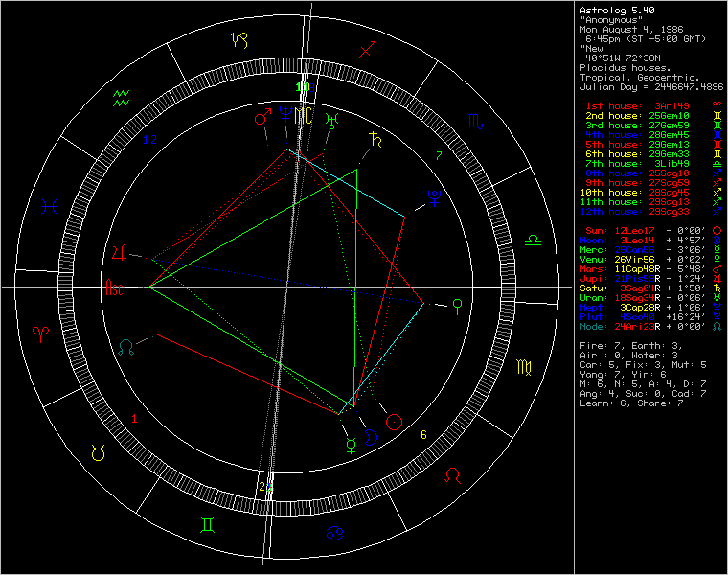Click the 'Car: 5, Fix: 3, Mut: 5' line

coord(643,365)
